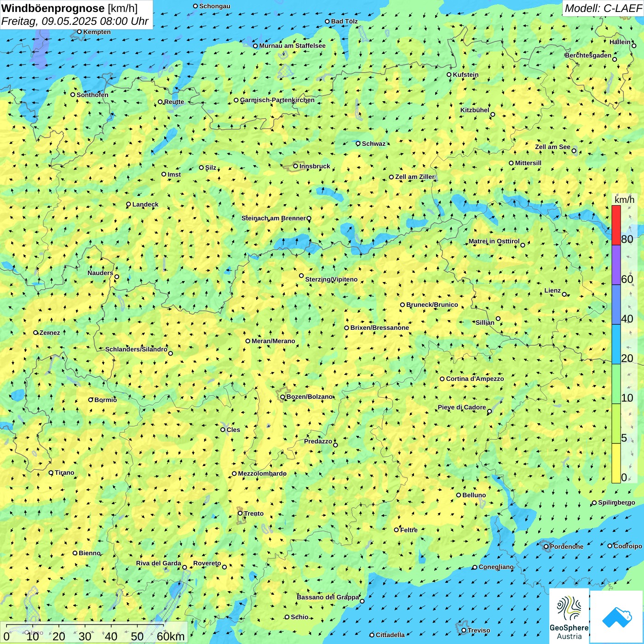The image size is (644, 644).
Task: Click the Mezzolombardo label
Action: (x=262, y=473)
